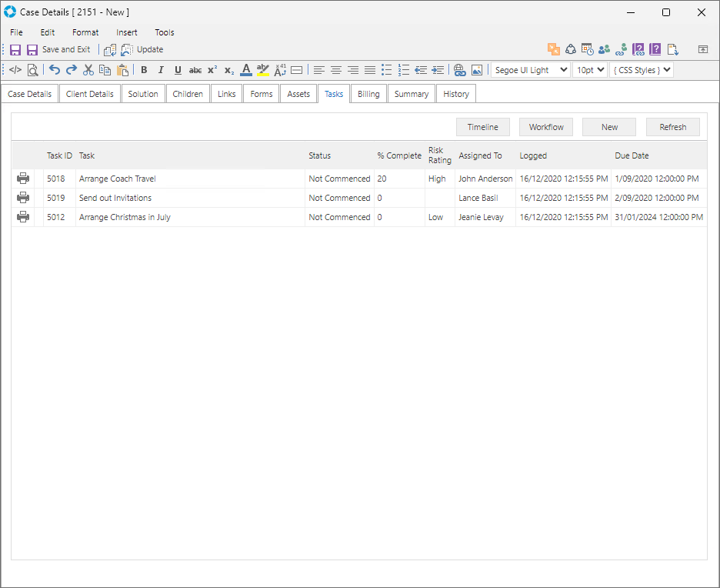The image size is (720, 588).
Task: Toggle italic formatting
Action: click(x=161, y=70)
